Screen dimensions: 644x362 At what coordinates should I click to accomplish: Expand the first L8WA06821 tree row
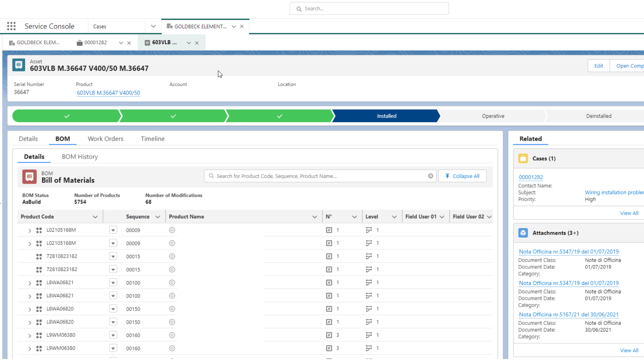point(30,283)
